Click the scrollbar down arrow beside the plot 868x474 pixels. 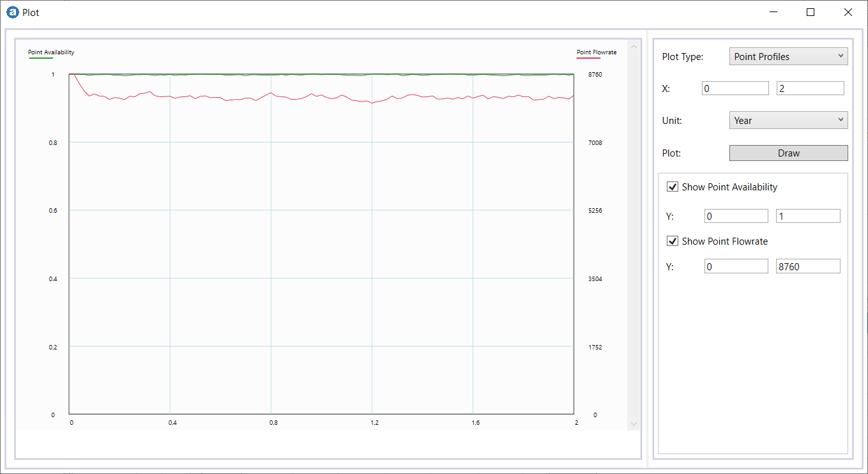click(634, 423)
